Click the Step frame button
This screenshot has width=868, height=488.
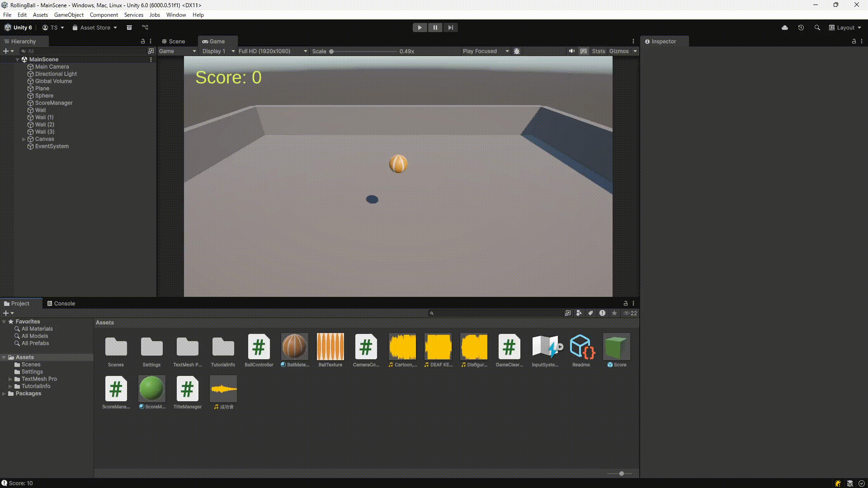pos(450,28)
